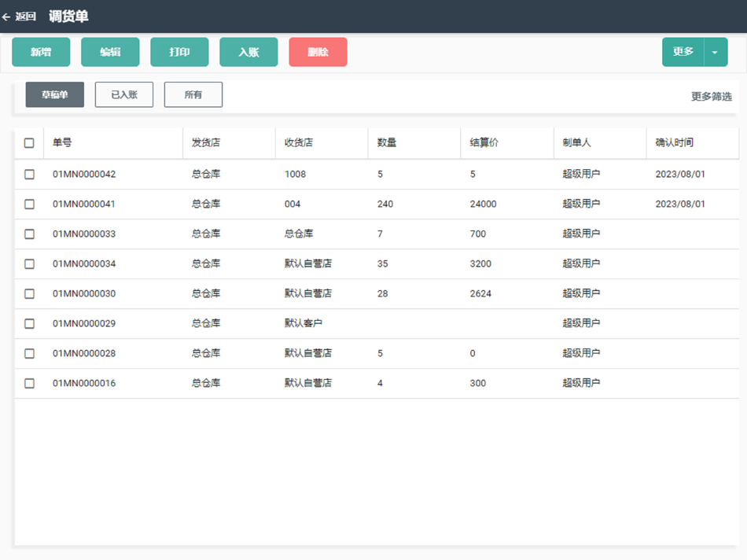Select order number 01MN0000029
This screenshot has height=560, width=747.
click(x=84, y=323)
